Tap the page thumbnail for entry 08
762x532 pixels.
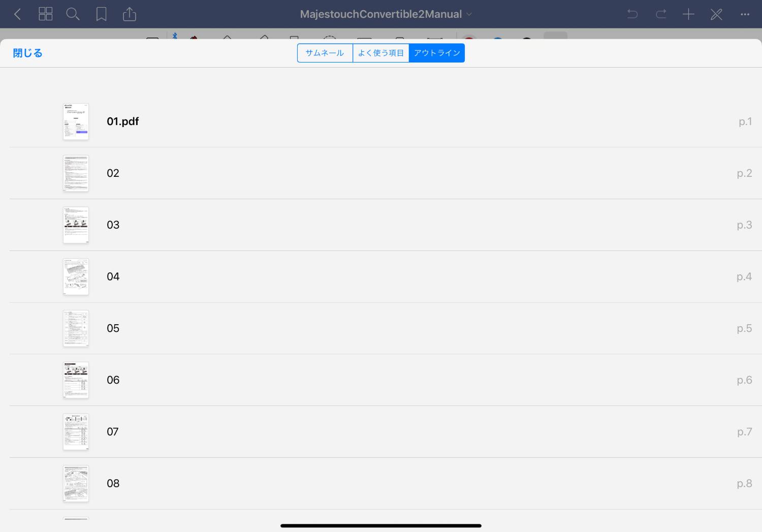tap(76, 484)
